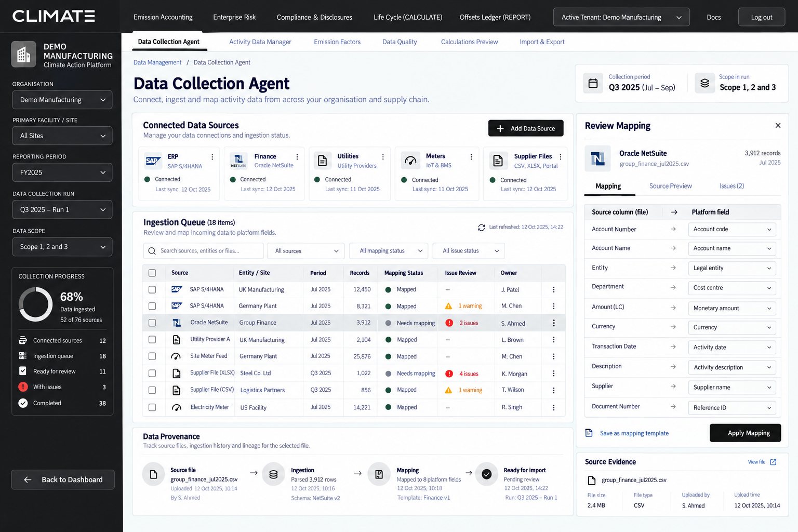Open the All mapping status filter
Image resolution: width=798 pixels, height=532 pixels.
tap(389, 251)
